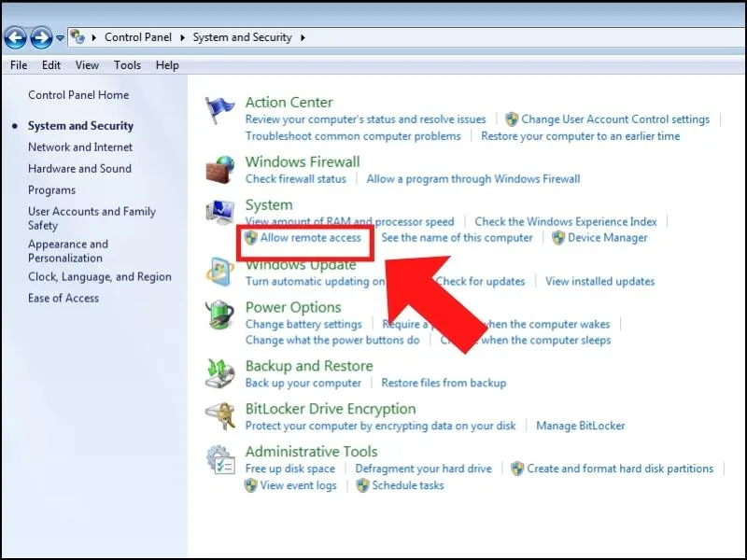
Task: Click the Administrative Tools icon
Action: 220,460
